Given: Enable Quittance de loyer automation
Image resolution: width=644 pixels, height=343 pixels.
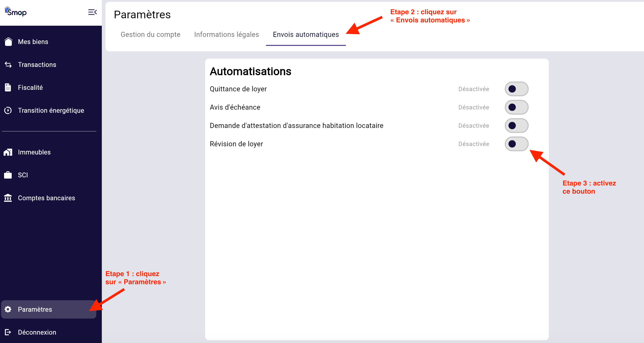Looking at the screenshot, I should click(x=516, y=89).
